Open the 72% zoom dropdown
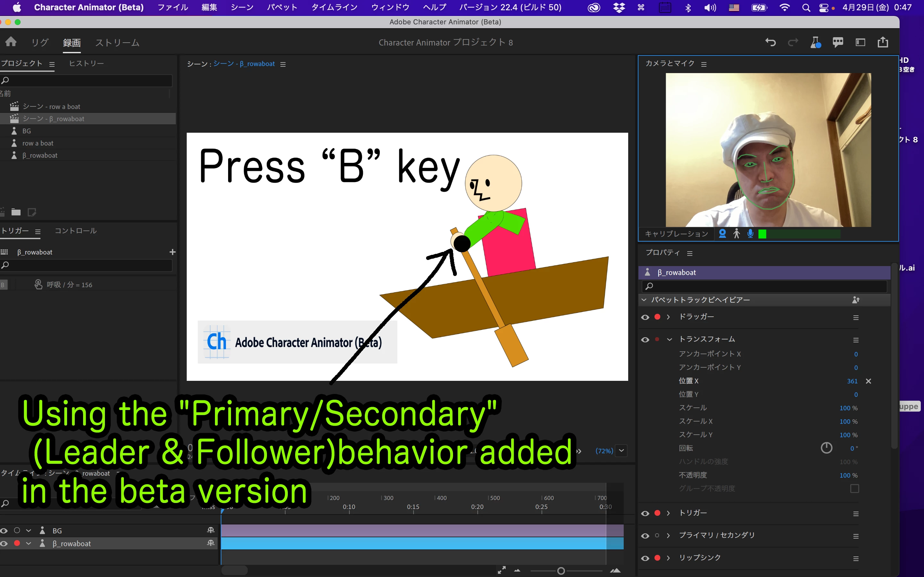Image resolution: width=924 pixels, height=577 pixels. pyautogui.click(x=621, y=451)
